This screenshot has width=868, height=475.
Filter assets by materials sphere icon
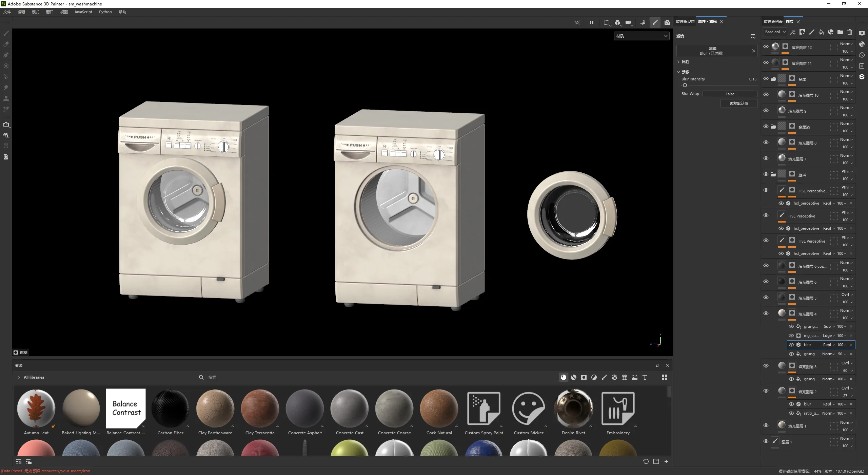(x=564, y=377)
